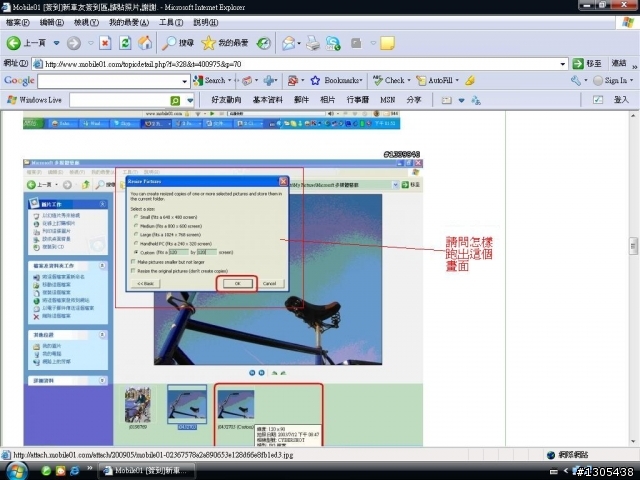Open the Forward button history dropdown
640x480 pixels.
pyautogui.click(x=91, y=43)
